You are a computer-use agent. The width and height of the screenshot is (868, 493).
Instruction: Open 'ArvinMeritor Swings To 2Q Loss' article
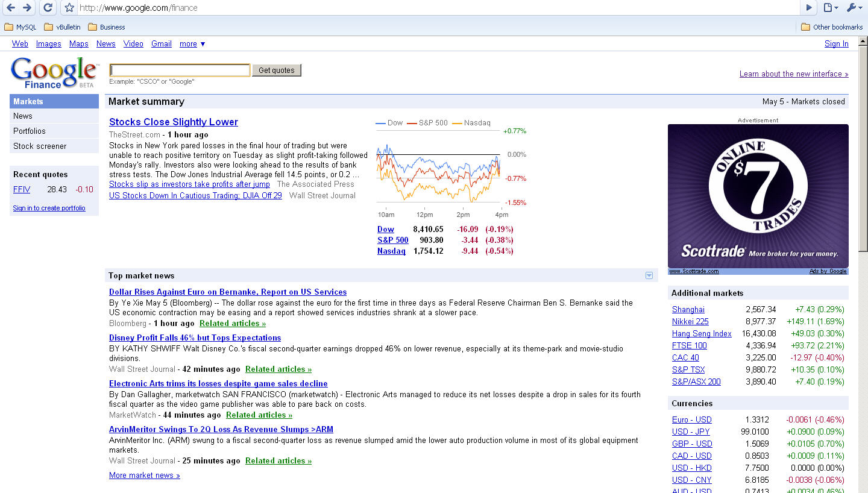point(221,430)
